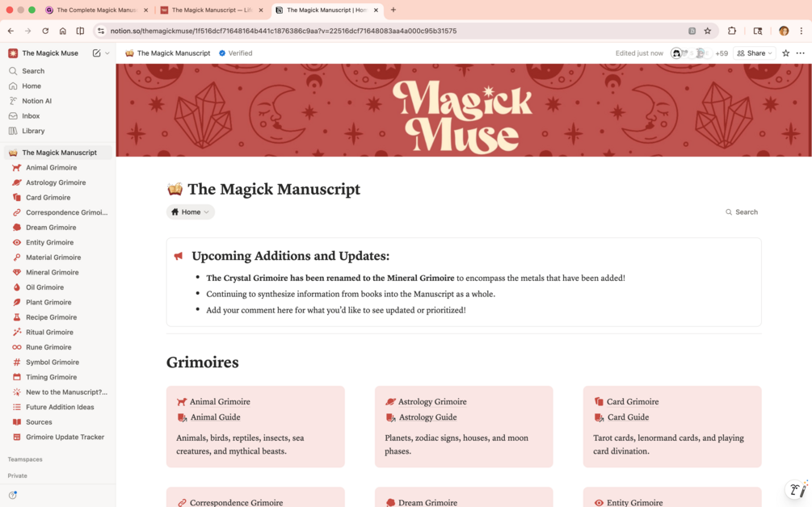This screenshot has width=812, height=507.
Task: Click the browser address bar URL
Action: tap(284, 31)
